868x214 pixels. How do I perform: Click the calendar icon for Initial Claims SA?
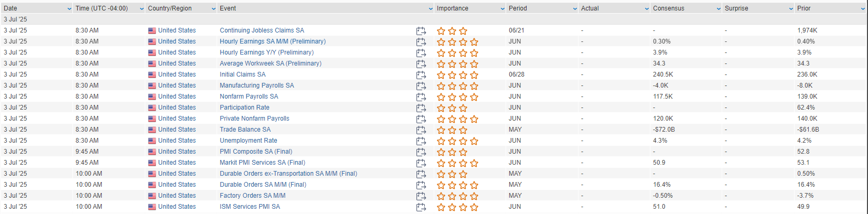(421, 74)
